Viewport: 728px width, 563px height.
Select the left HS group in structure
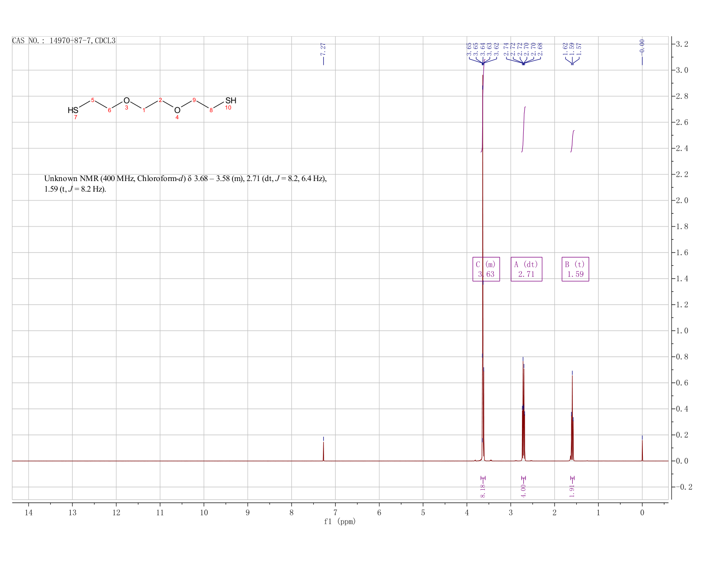point(73,110)
